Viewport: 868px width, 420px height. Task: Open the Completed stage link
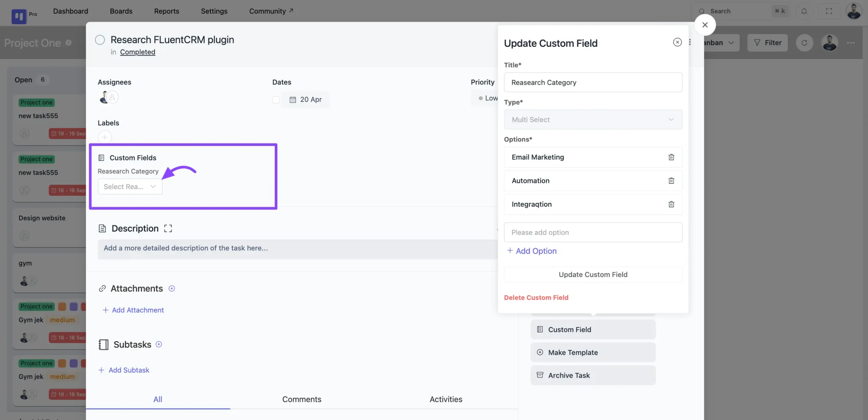pos(138,52)
